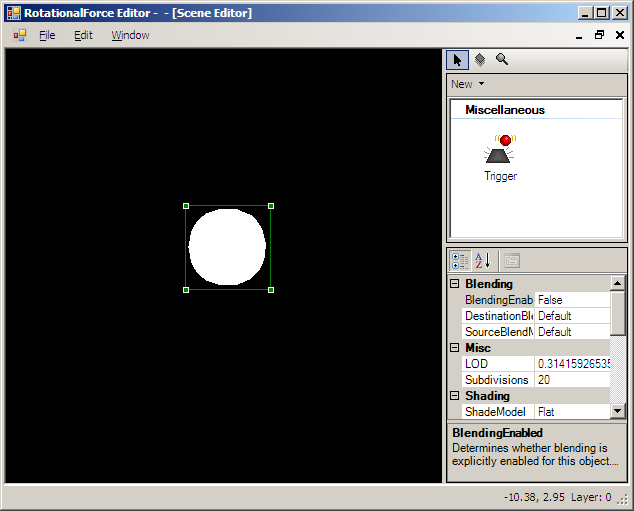Image resolution: width=634 pixels, height=511 pixels.
Task: Collapse the Shading property category
Action: pyautogui.click(x=456, y=396)
